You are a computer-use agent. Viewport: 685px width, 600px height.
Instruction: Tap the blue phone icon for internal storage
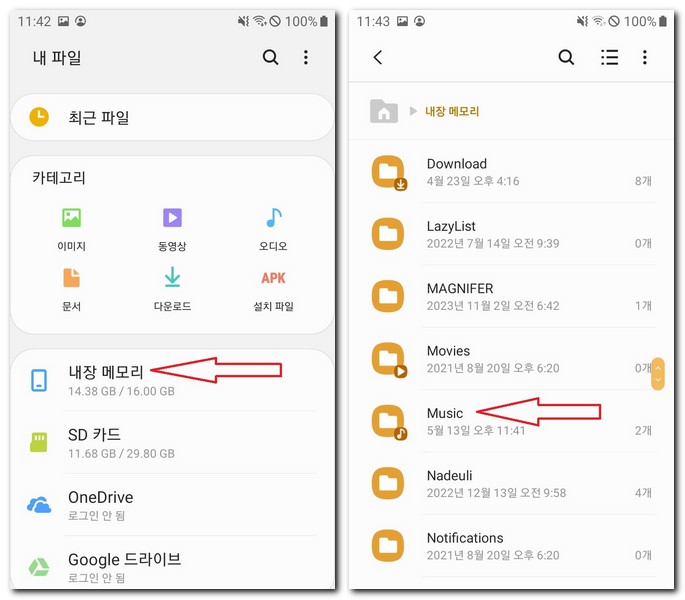pyautogui.click(x=39, y=380)
